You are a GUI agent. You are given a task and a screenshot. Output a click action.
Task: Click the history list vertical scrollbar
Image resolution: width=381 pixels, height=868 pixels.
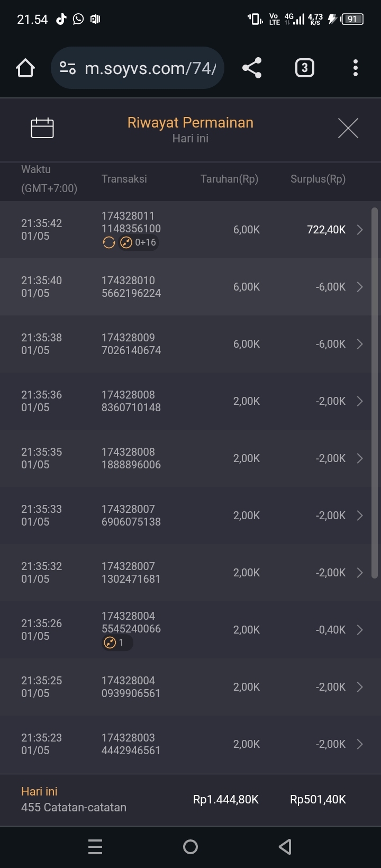(x=375, y=393)
